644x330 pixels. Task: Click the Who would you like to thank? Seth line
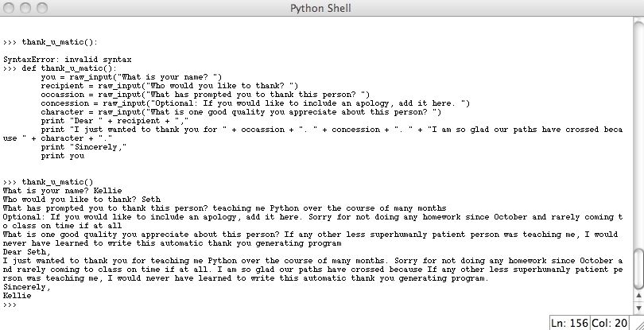coord(82,200)
